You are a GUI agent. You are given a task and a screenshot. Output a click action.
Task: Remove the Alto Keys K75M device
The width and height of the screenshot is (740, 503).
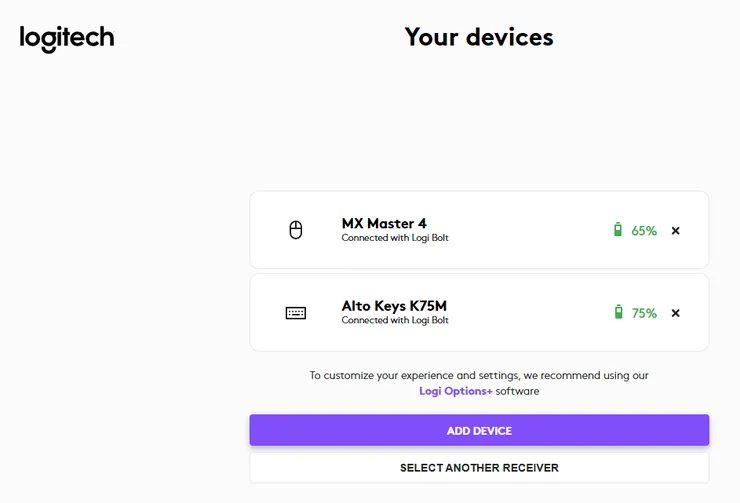675,313
